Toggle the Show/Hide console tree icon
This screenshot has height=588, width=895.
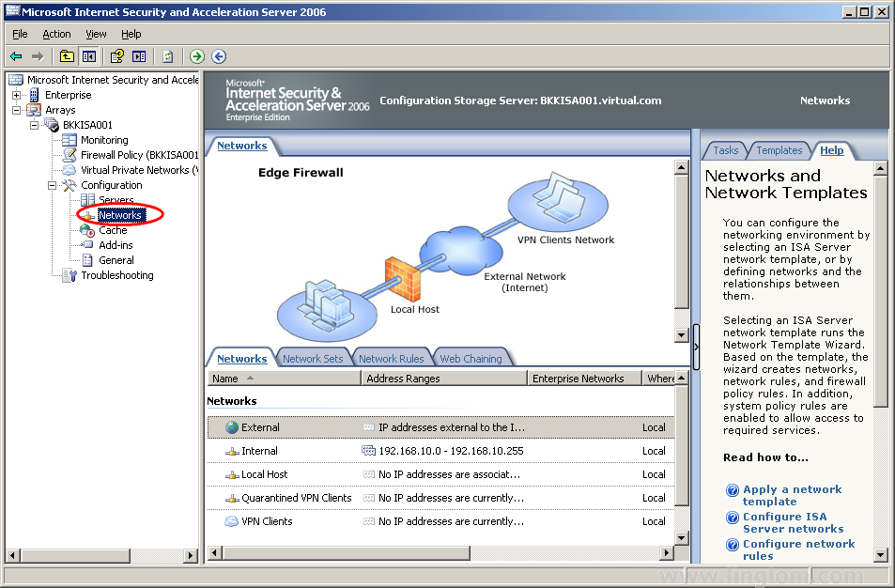(88, 56)
